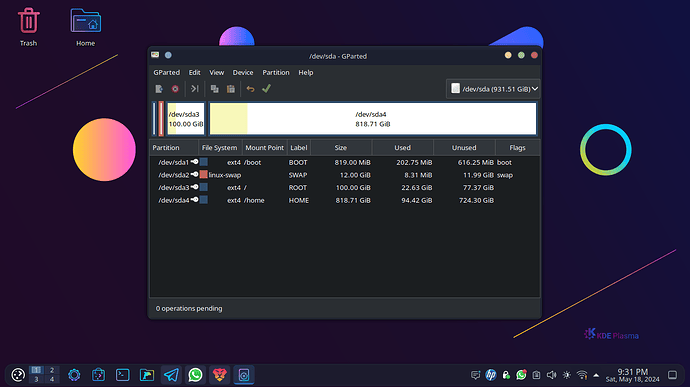Select the /dev/sda2 partition row
The height and width of the screenshot is (387, 690).
click(345, 175)
